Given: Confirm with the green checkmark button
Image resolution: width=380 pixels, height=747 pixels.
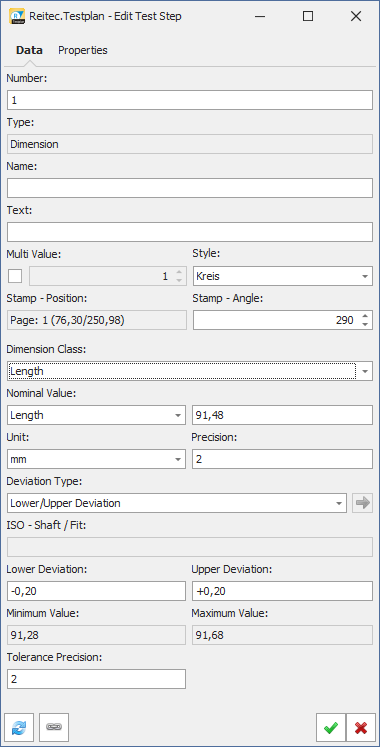Looking at the screenshot, I should pos(330,727).
